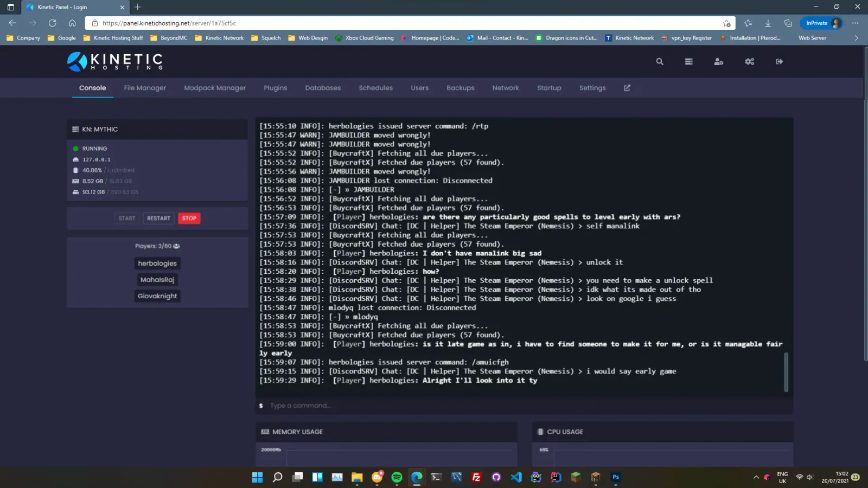The height and width of the screenshot is (488, 868).
Task: Click the RESTART server button
Action: pos(158,219)
